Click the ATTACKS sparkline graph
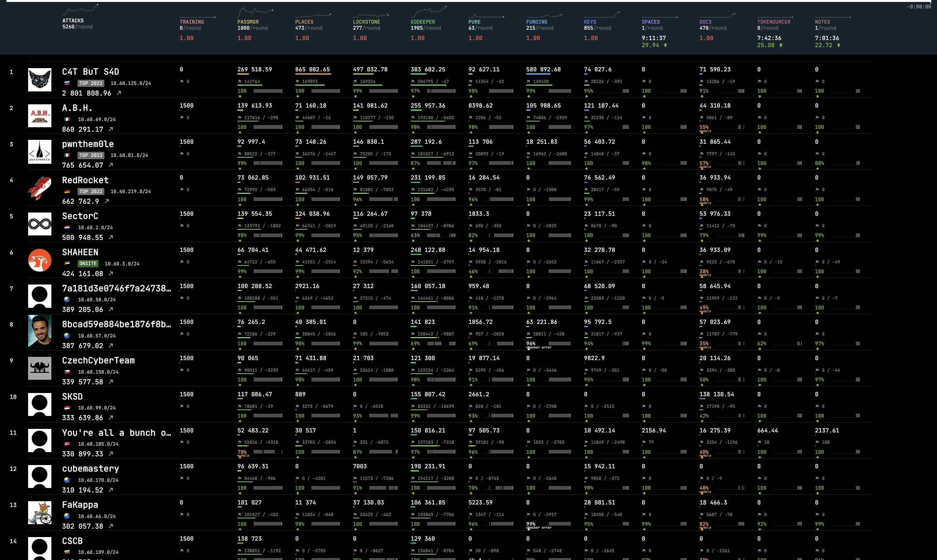The image size is (937, 560). pyautogui.click(x=80, y=10)
